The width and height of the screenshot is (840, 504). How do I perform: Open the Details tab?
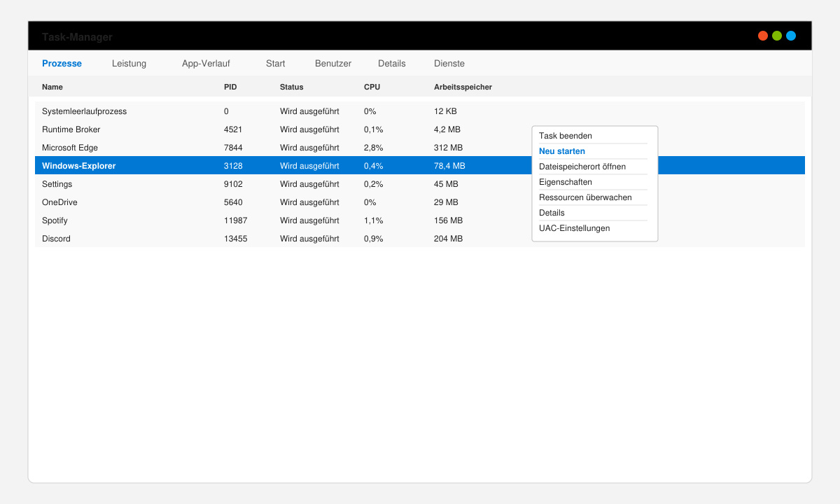[392, 63]
